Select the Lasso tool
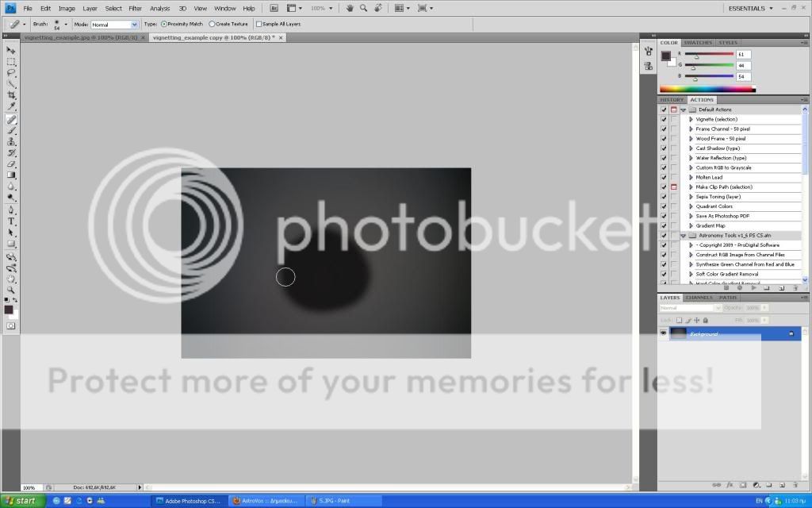812x508 pixels. tap(11, 72)
